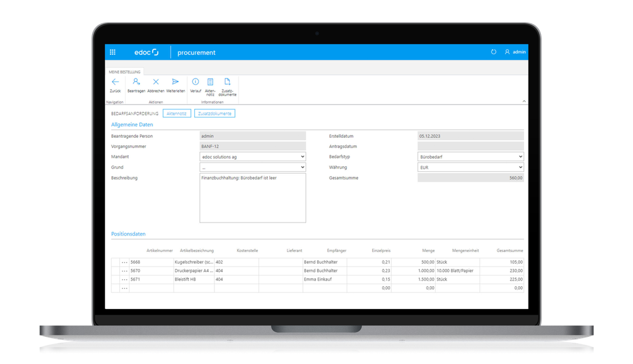
Task: Switch to the Zusatzdokumente tab button
Action: coord(215,113)
